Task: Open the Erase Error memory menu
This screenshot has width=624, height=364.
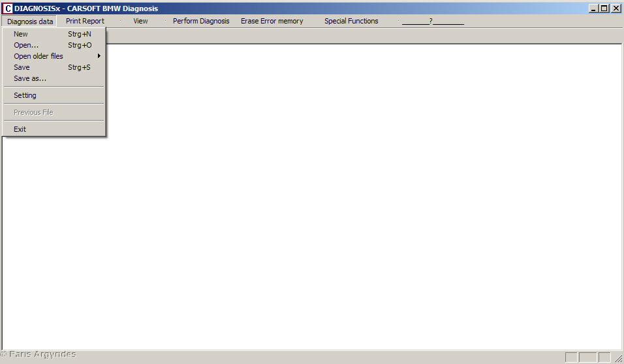Action: pos(272,21)
